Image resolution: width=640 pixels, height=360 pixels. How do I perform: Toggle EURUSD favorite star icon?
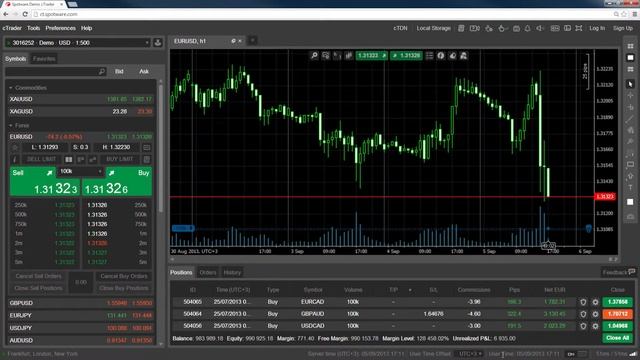click(x=15, y=147)
